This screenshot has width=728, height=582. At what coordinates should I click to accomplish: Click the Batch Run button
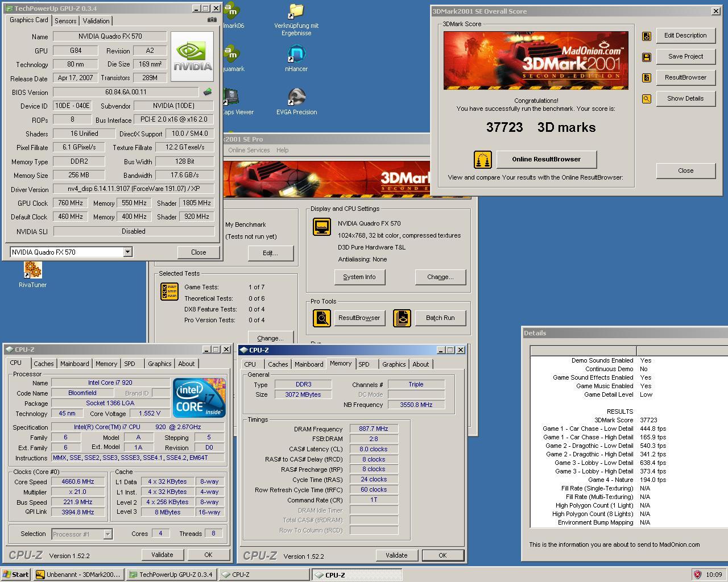click(440, 318)
